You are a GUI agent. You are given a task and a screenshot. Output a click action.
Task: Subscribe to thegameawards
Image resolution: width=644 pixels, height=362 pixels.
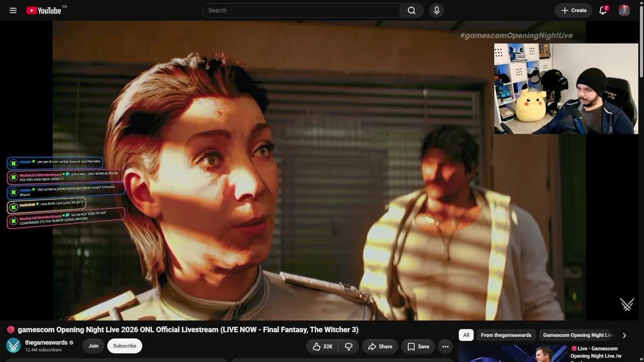click(x=125, y=346)
